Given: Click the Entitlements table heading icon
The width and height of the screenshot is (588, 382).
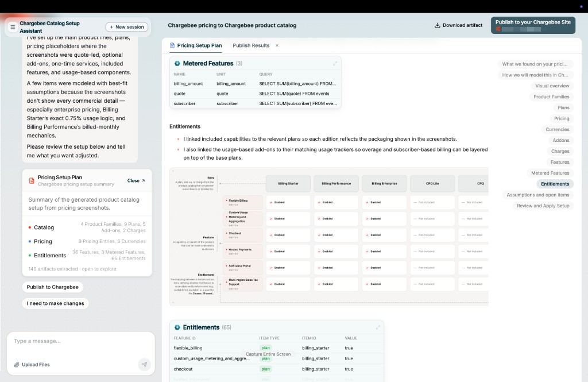Looking at the screenshot, I should tap(177, 327).
